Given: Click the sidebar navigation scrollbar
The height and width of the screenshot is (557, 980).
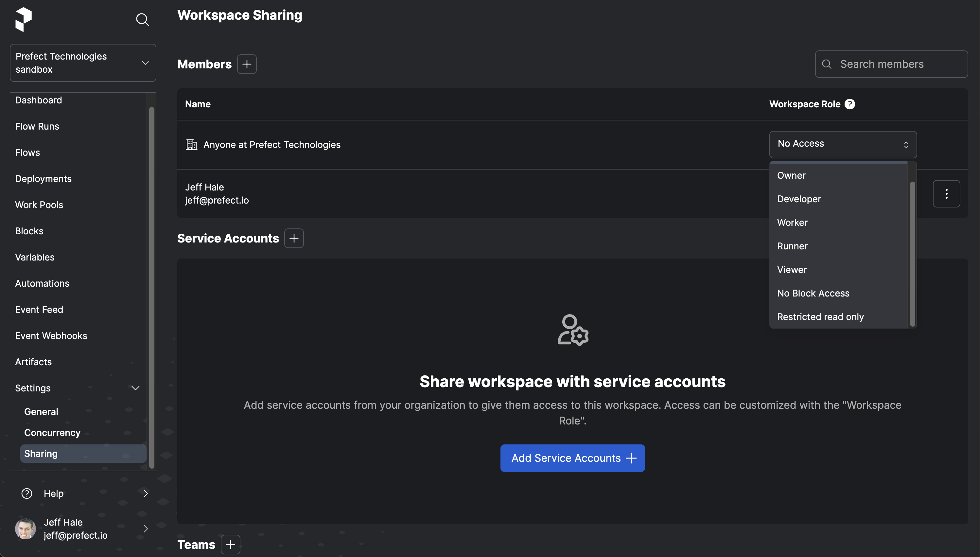Looking at the screenshot, I should click(152, 287).
